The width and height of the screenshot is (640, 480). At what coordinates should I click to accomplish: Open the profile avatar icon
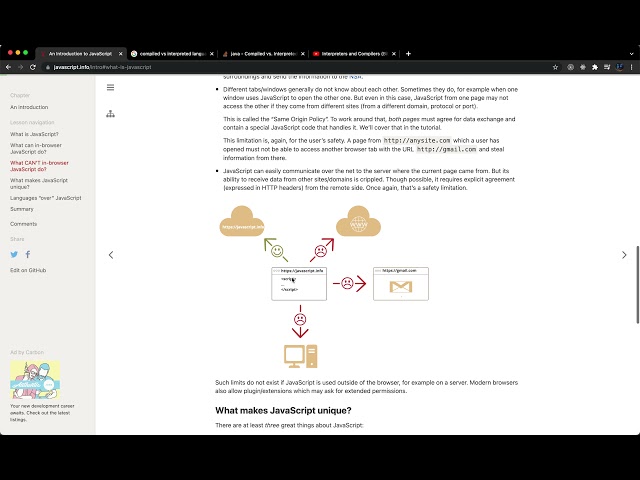pos(620,67)
